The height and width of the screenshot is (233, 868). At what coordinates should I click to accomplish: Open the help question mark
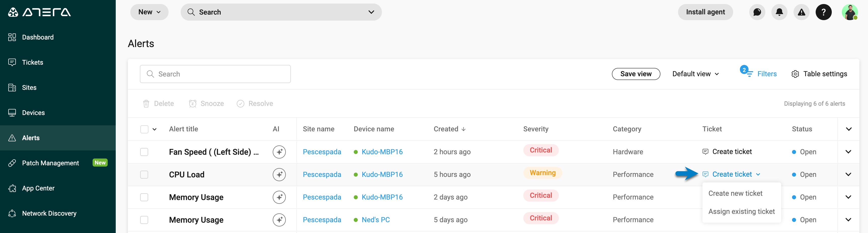click(x=823, y=12)
